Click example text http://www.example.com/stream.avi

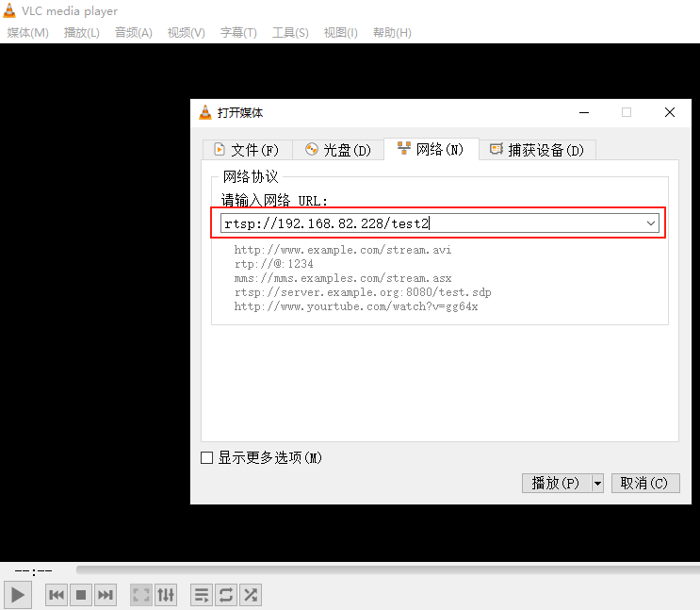point(342,250)
